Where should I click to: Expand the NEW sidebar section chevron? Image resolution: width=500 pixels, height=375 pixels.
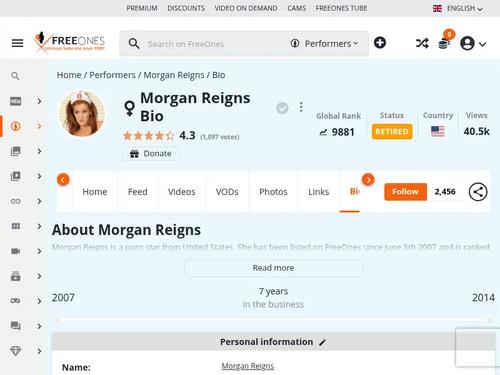(39, 101)
